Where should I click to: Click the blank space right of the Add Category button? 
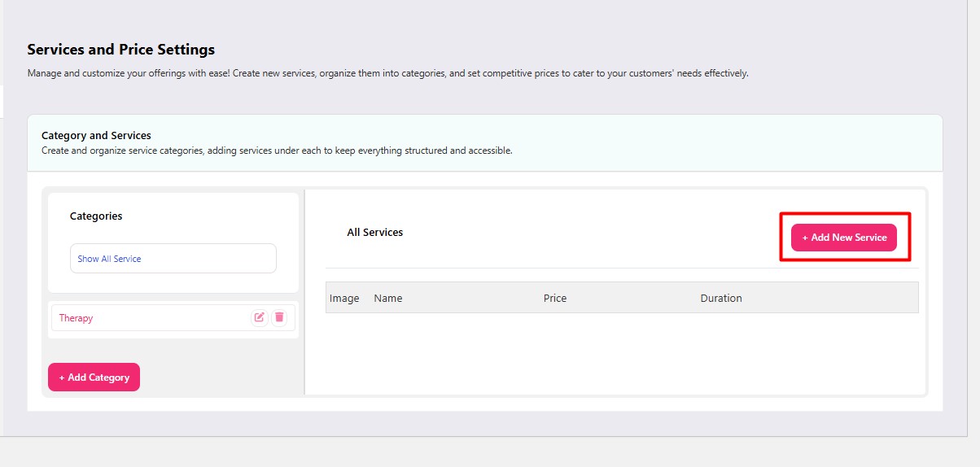[x=220, y=378]
